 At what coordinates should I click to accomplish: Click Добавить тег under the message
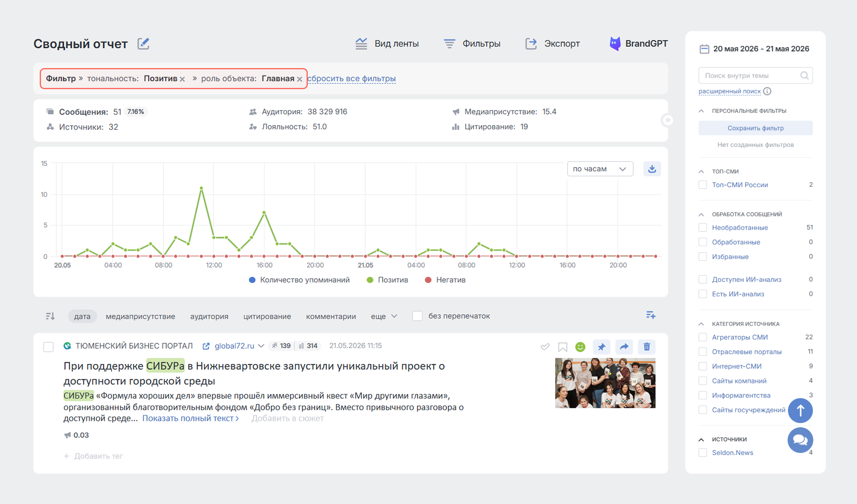(93, 456)
